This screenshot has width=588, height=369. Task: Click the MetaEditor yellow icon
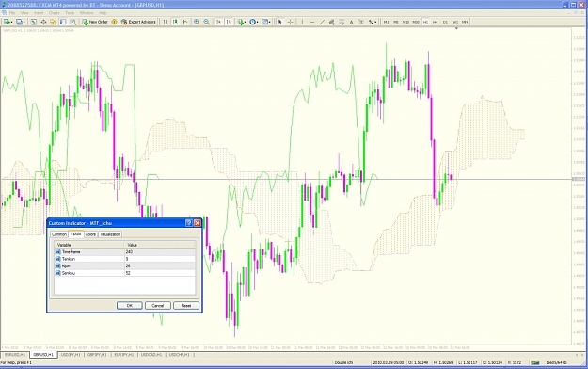point(115,23)
